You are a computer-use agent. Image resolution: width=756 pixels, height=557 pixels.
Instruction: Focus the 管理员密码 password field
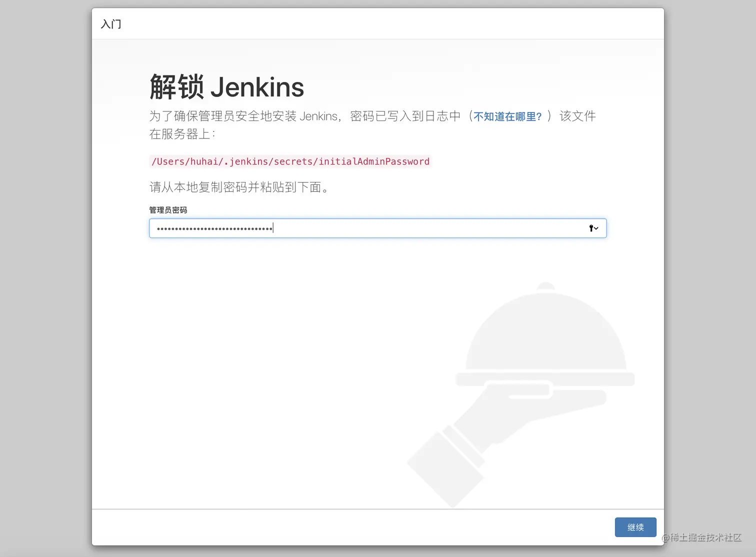pyautogui.click(x=377, y=228)
